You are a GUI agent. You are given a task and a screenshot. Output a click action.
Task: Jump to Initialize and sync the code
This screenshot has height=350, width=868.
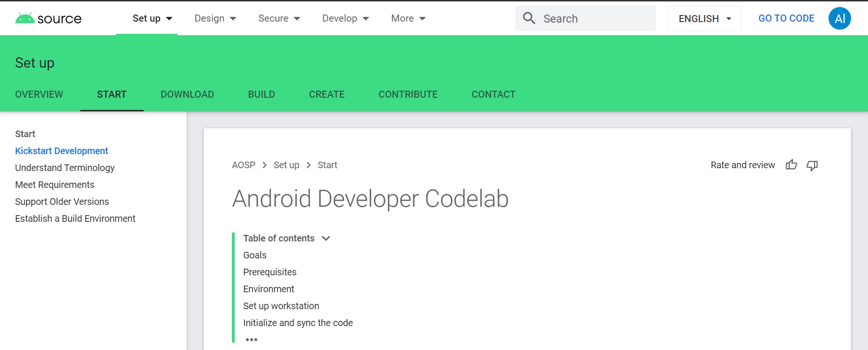(298, 323)
